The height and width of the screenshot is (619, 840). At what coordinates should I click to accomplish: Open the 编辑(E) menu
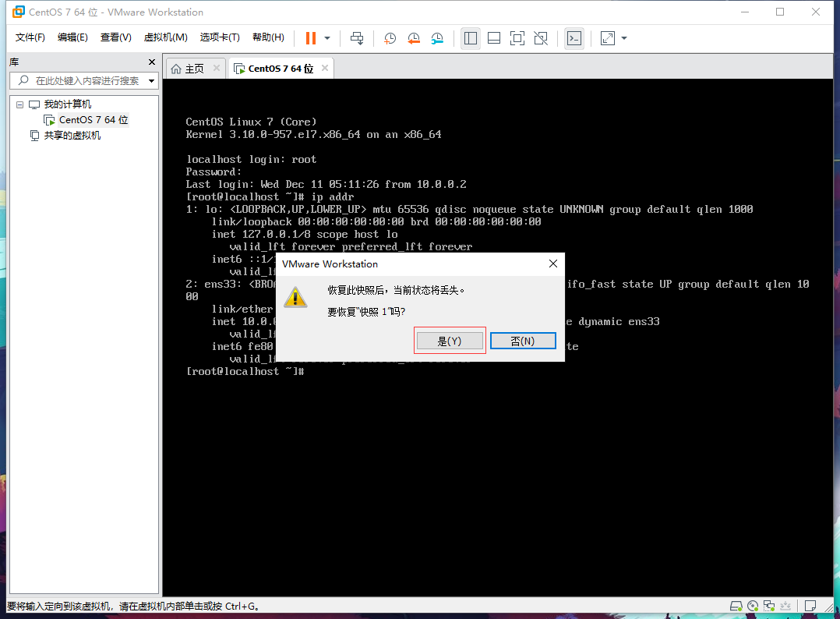(72, 37)
